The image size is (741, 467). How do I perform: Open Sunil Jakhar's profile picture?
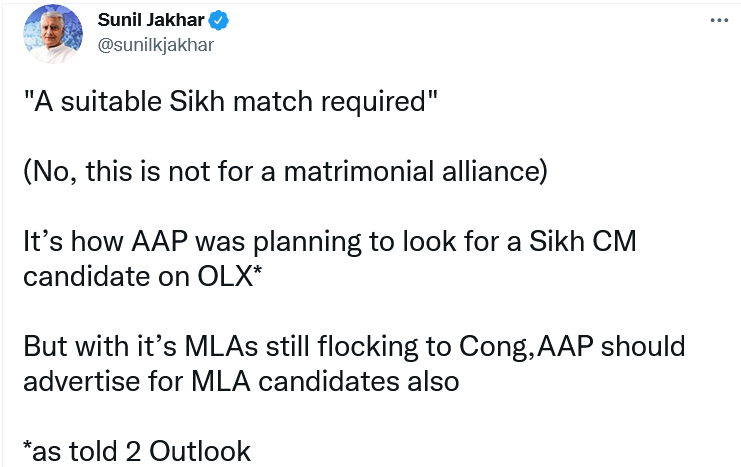click(53, 33)
